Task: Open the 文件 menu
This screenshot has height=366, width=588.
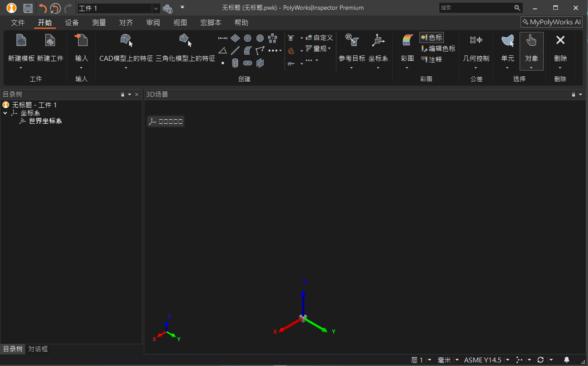Action: pos(18,23)
